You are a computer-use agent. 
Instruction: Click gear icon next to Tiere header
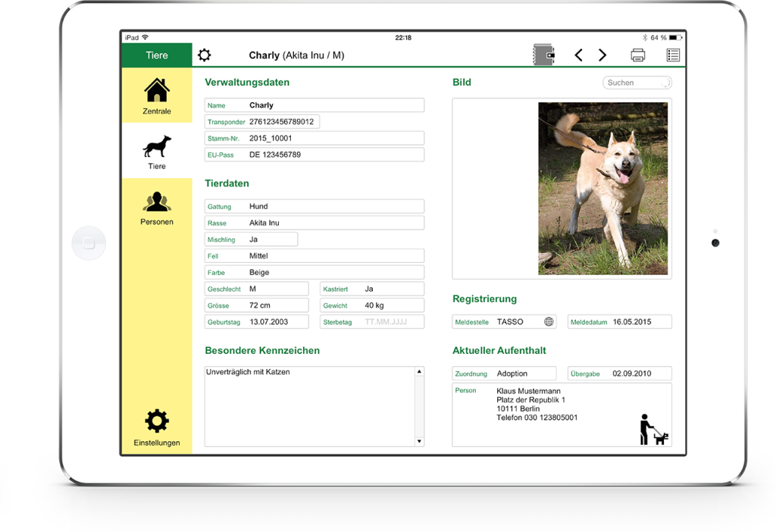205,55
